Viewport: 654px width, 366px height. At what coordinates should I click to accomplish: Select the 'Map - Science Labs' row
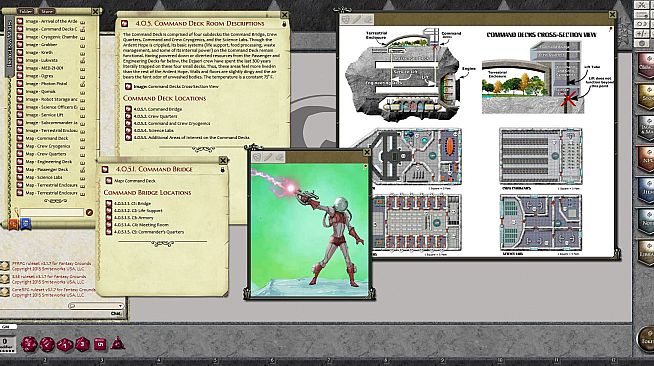[x=51, y=178]
